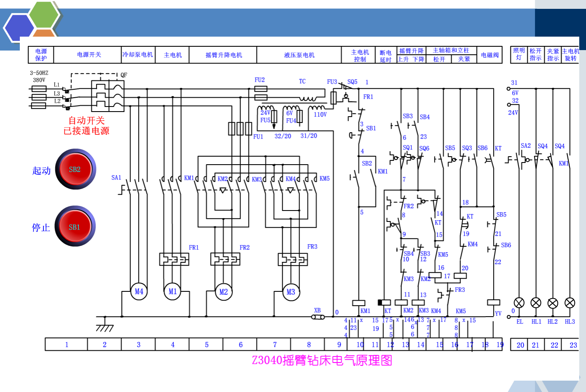Click the FR3 thermal relay box above M3
The image size is (586, 392).
click(293, 259)
